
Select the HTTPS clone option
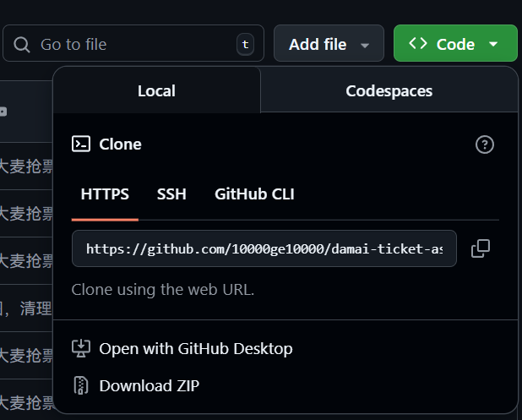pos(105,194)
